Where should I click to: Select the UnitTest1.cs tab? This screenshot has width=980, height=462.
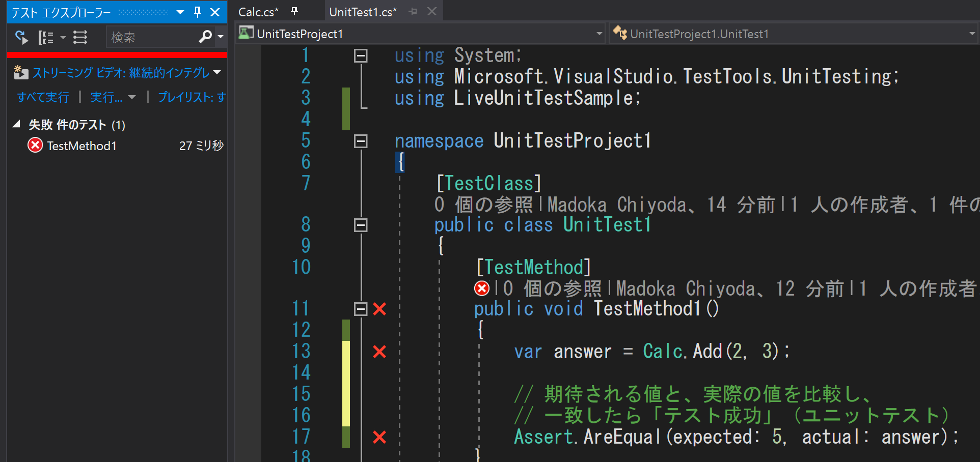point(363,12)
